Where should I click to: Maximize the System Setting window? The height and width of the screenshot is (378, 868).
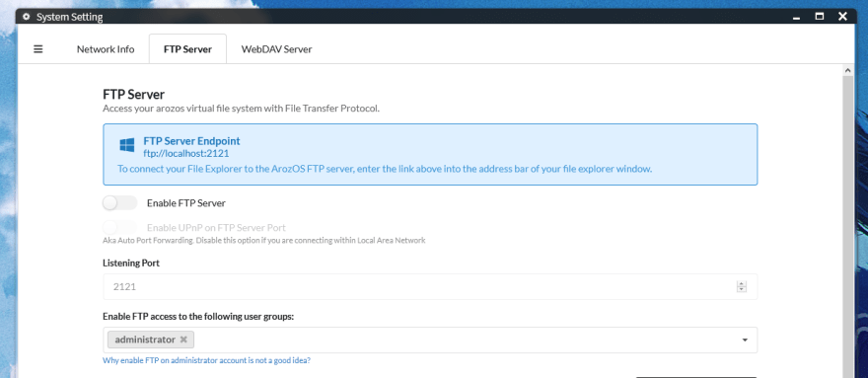(x=820, y=17)
